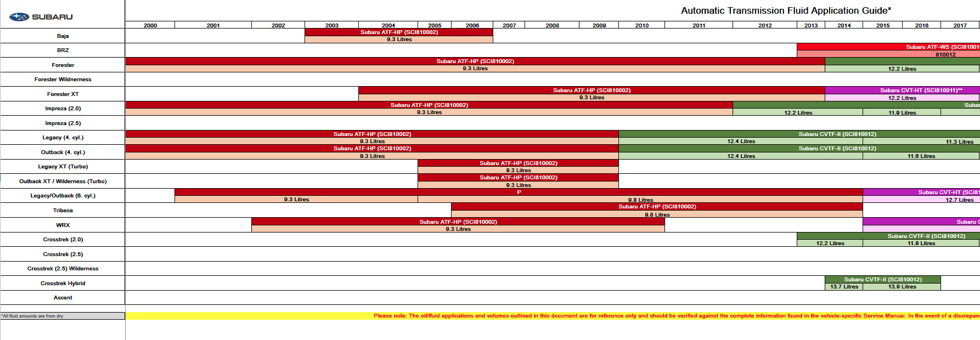Select the 2013 year column header
The height and width of the screenshot is (340, 980).
(811, 25)
